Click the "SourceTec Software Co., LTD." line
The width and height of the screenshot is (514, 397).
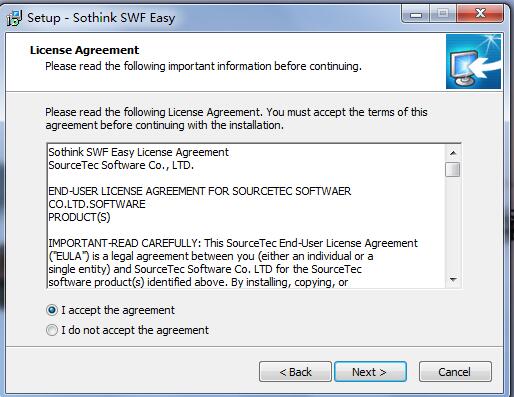point(121,165)
